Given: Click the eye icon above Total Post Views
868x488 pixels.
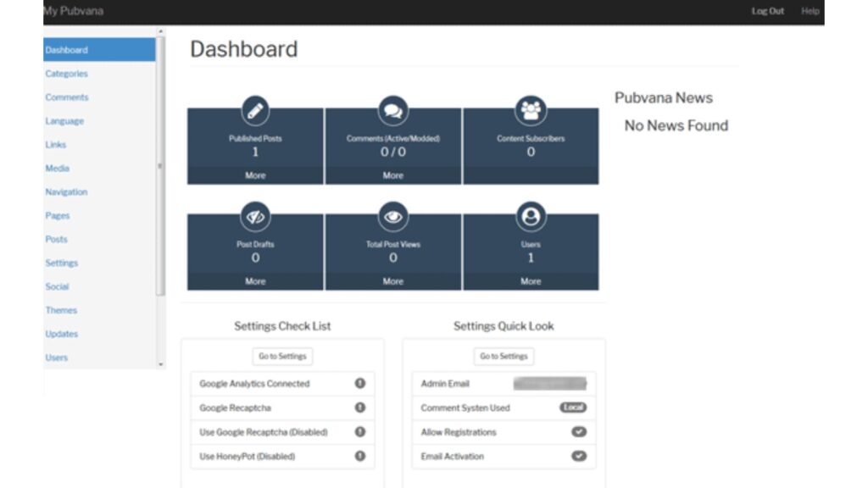Looking at the screenshot, I should 393,216.
